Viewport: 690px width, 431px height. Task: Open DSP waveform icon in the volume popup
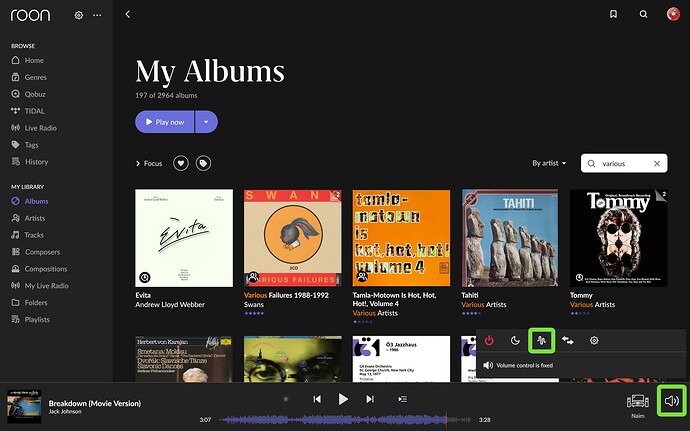(x=541, y=340)
